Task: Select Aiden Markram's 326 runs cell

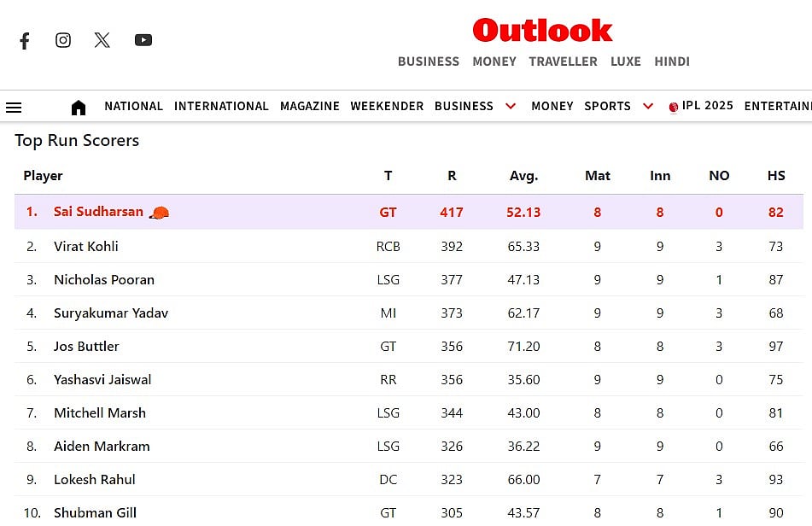Action: click(x=452, y=447)
